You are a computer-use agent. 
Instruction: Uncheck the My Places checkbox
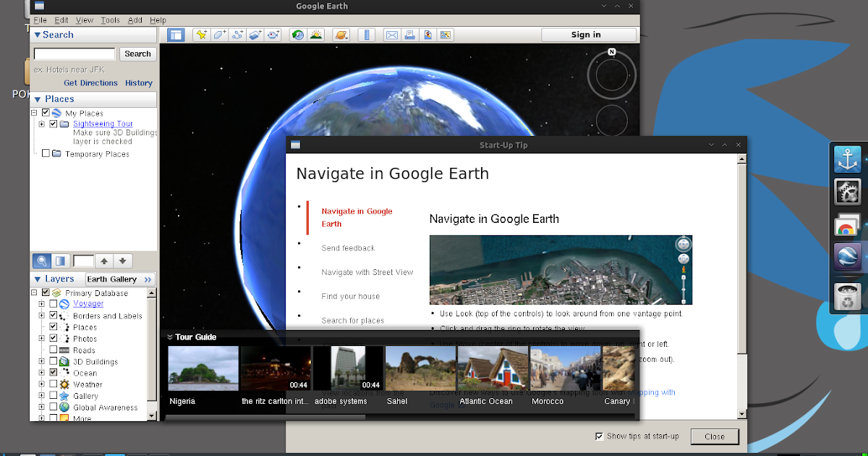click(46, 113)
